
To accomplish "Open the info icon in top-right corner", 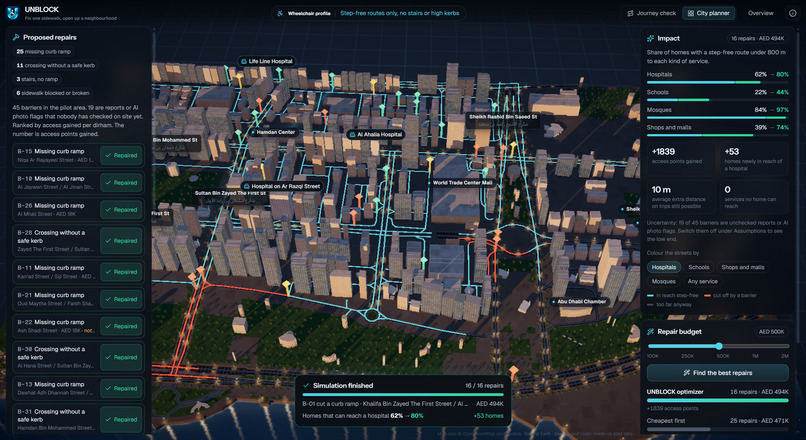I will [793, 13].
